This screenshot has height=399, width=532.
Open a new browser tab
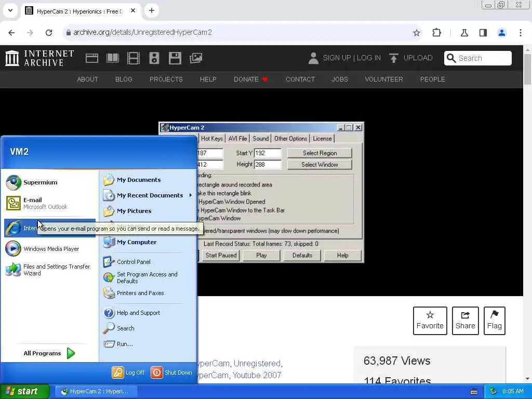[152, 10]
